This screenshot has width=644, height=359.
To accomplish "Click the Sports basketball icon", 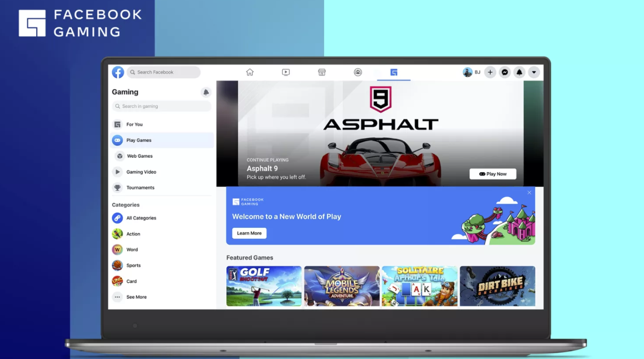I will [x=117, y=265].
